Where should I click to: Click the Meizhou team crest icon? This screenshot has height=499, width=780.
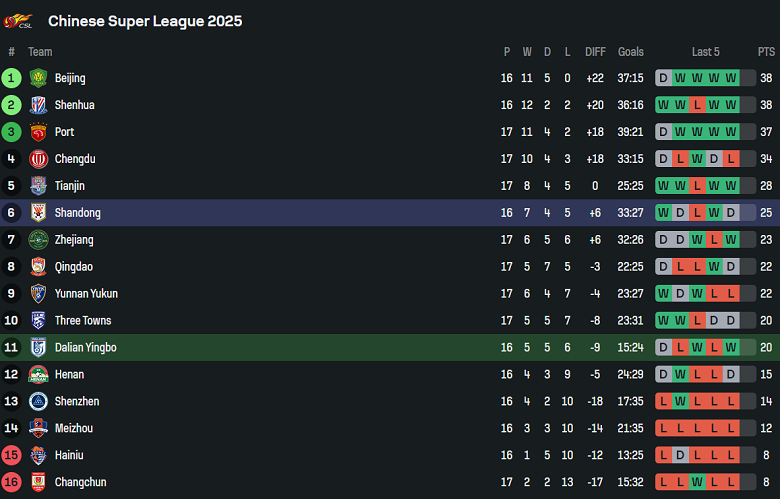tap(38, 428)
